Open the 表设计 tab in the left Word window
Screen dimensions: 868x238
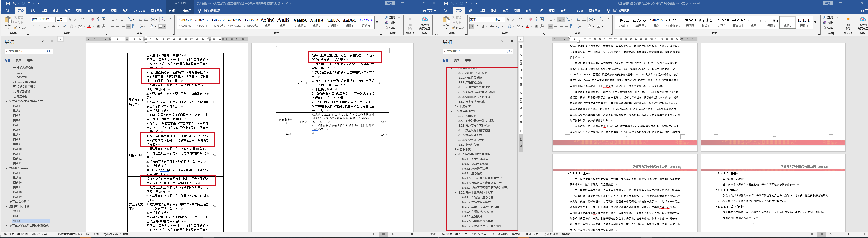(x=173, y=11)
